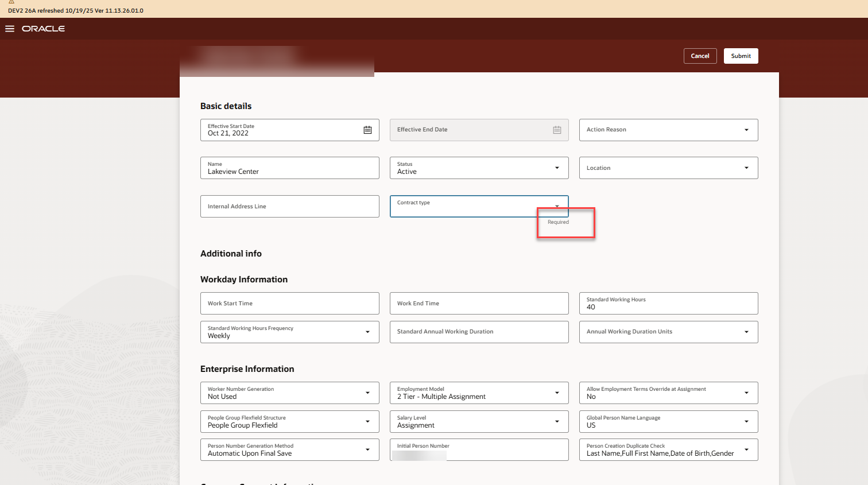Expand Standard Working Hours Frequency dropdown
The image size is (868, 485).
367,332
